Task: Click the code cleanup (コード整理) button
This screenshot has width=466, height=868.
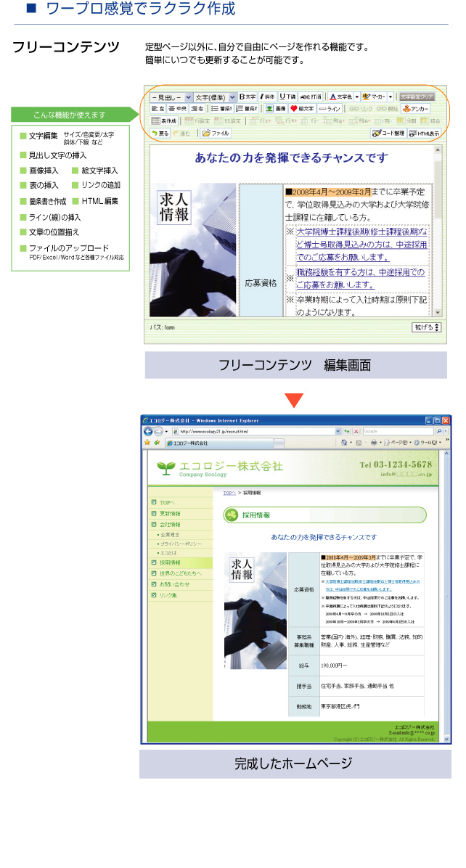Action: click(388, 133)
